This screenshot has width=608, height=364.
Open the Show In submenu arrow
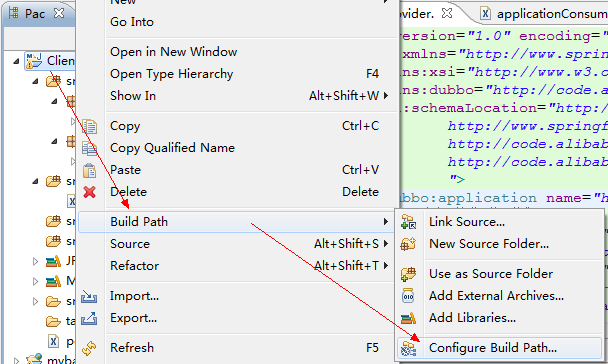pyautogui.click(x=386, y=95)
